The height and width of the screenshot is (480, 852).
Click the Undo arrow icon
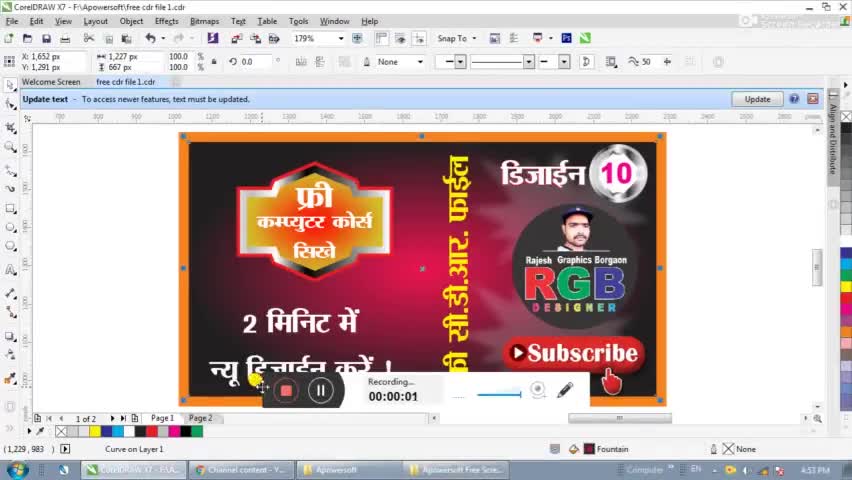(150, 38)
